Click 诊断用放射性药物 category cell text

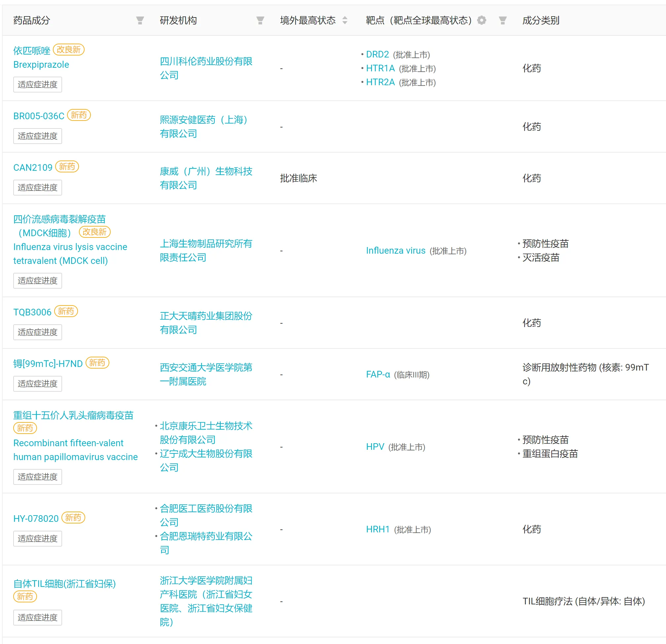click(586, 374)
